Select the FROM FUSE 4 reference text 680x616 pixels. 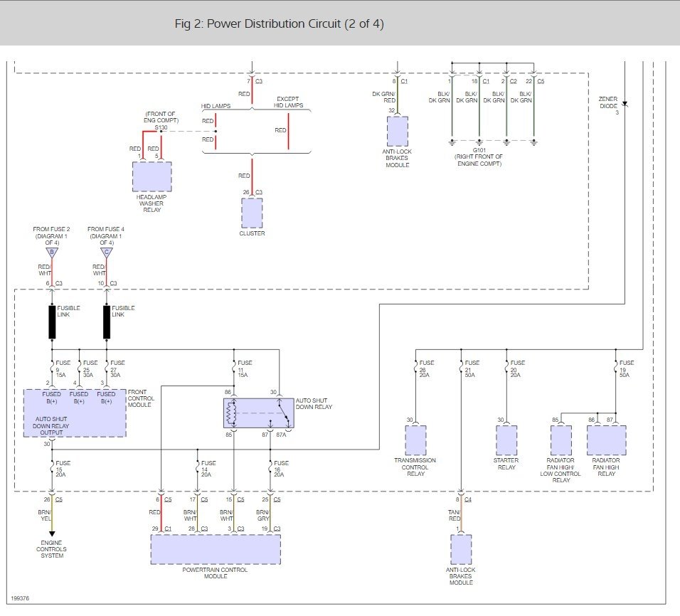(x=106, y=235)
